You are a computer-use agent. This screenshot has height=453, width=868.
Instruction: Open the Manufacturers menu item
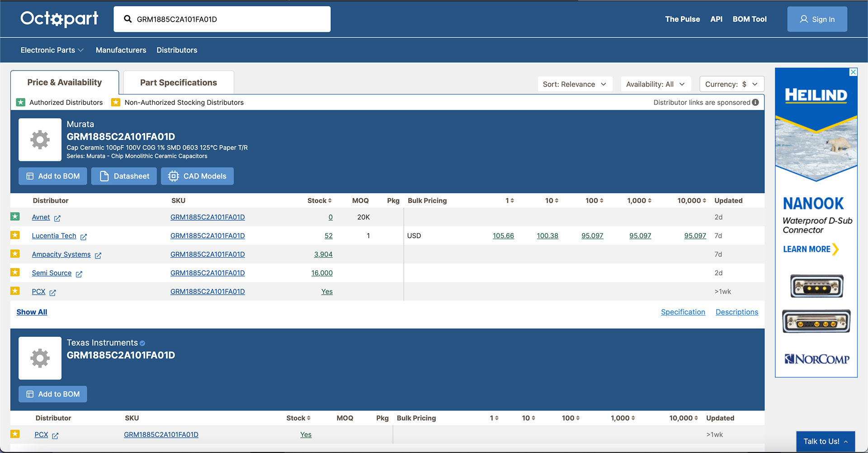[121, 50]
